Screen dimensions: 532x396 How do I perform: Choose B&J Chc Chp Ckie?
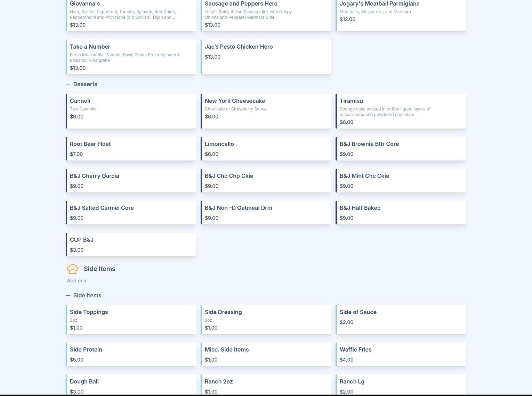(x=266, y=181)
